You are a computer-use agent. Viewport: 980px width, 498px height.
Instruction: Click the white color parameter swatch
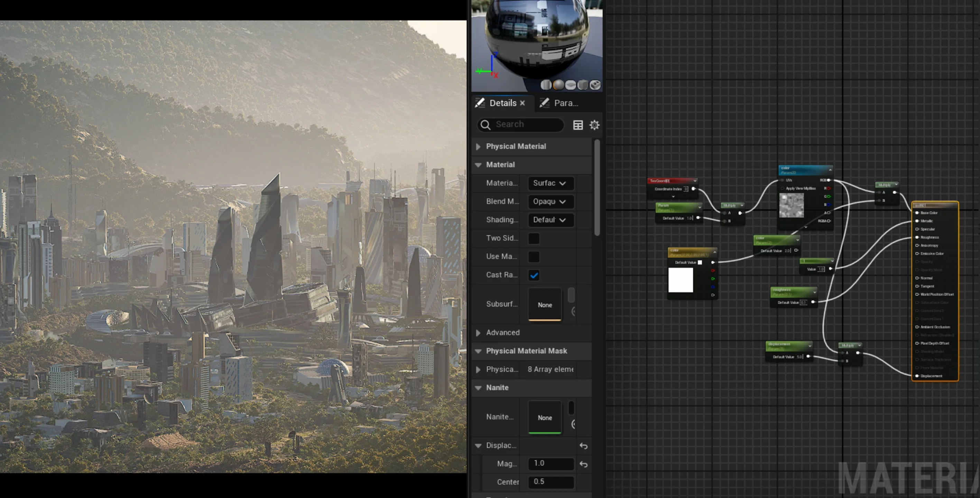point(681,280)
